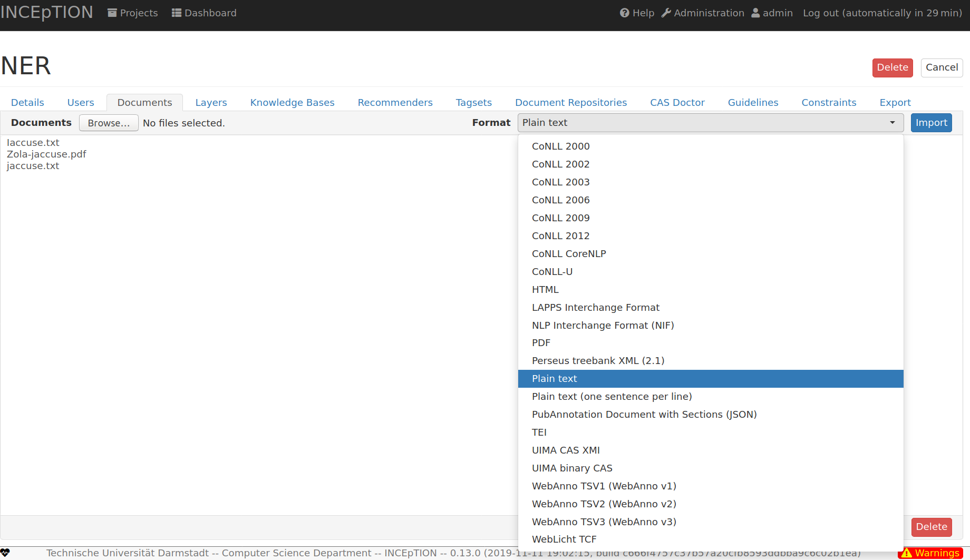This screenshot has width=970, height=560.
Task: Select Zola-jaccuse.pdf in document list
Action: (x=46, y=154)
